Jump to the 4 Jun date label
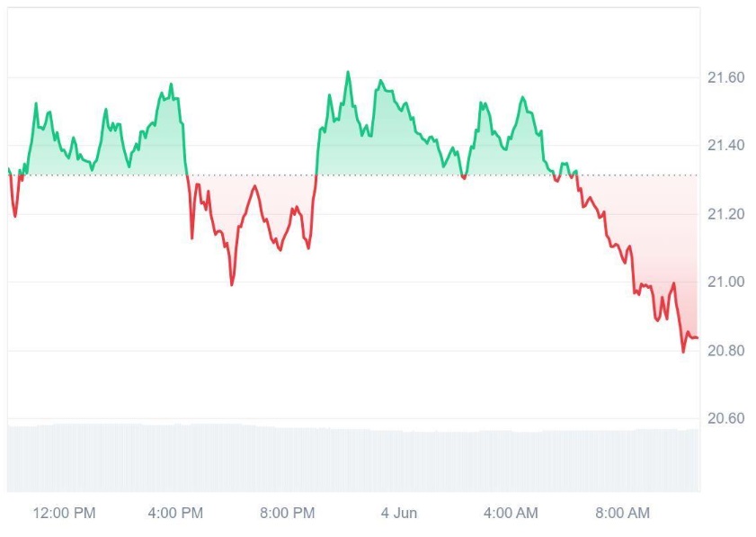Viewport: 756px width, 537px height. point(399,514)
